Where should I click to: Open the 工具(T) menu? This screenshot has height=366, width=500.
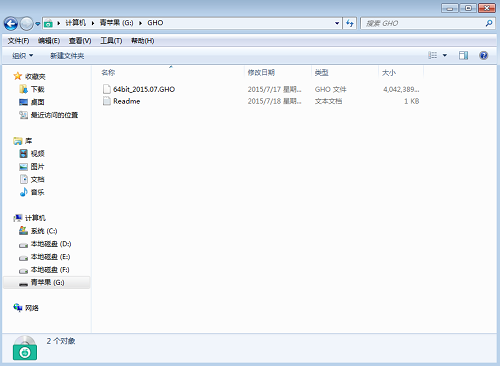111,41
